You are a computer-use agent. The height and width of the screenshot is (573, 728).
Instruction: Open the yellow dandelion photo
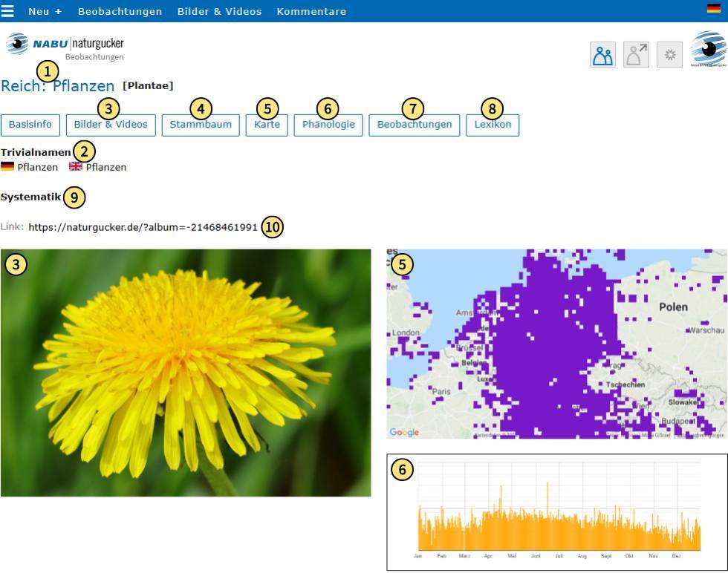coord(186,373)
